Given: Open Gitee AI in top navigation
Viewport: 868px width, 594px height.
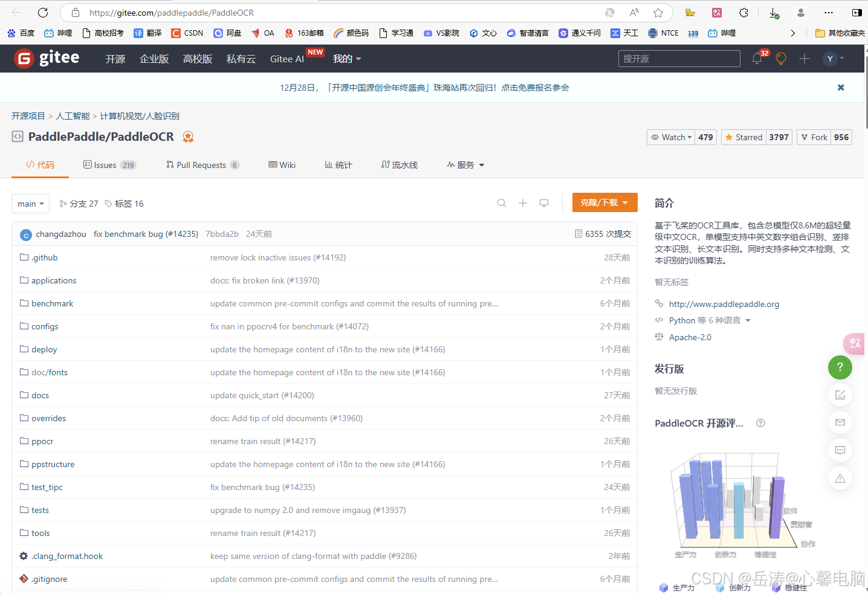Looking at the screenshot, I should coord(287,59).
